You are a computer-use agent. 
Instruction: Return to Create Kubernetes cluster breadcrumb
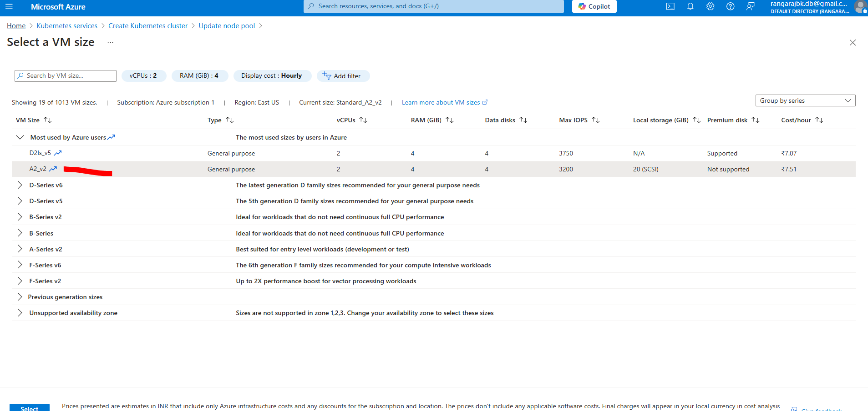coord(147,25)
